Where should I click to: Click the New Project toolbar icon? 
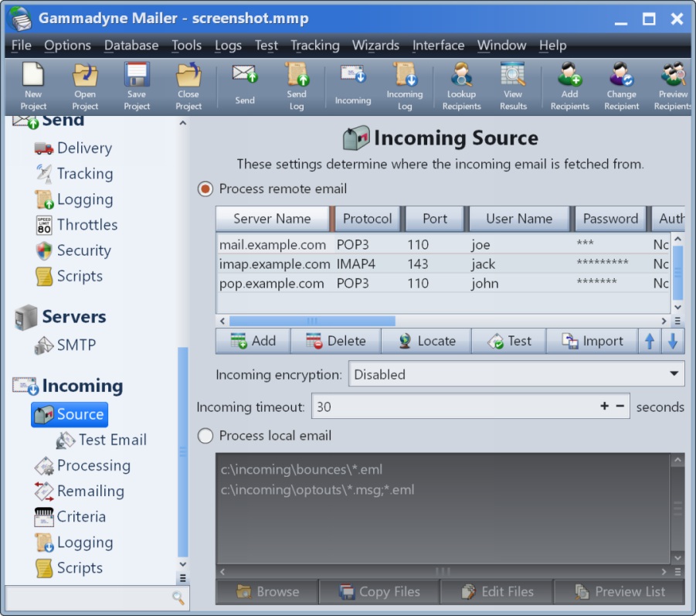coord(33,85)
